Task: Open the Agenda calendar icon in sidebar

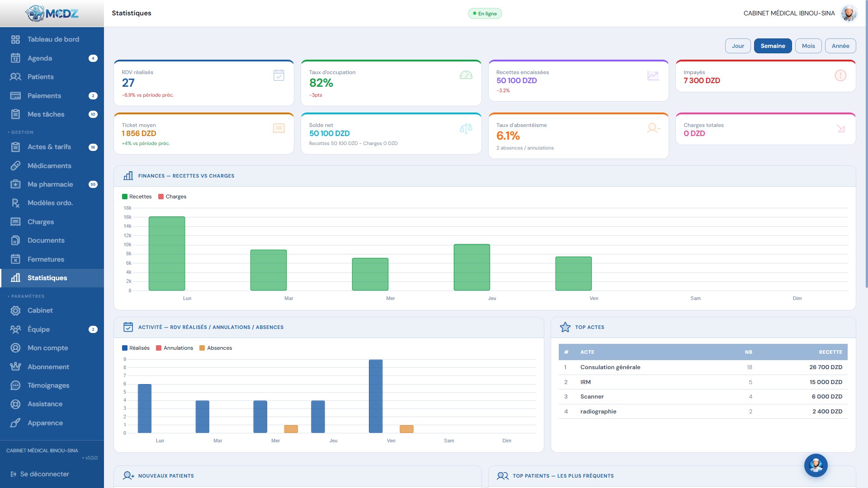Action: point(15,58)
